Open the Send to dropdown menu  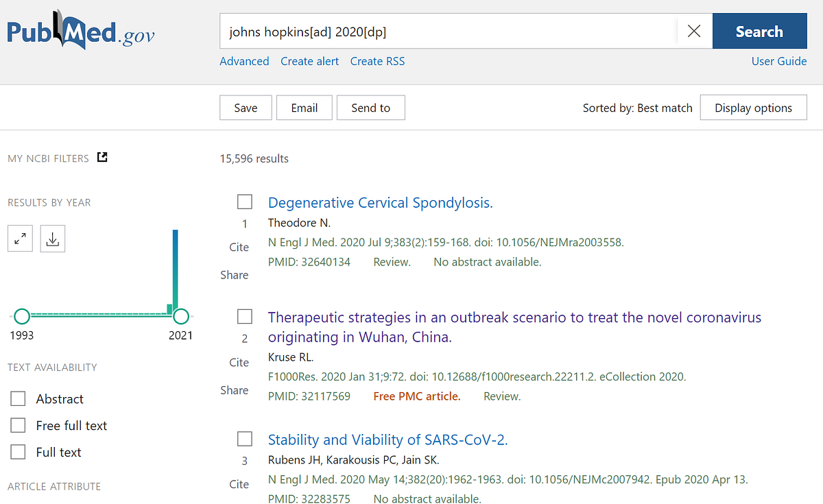point(370,108)
